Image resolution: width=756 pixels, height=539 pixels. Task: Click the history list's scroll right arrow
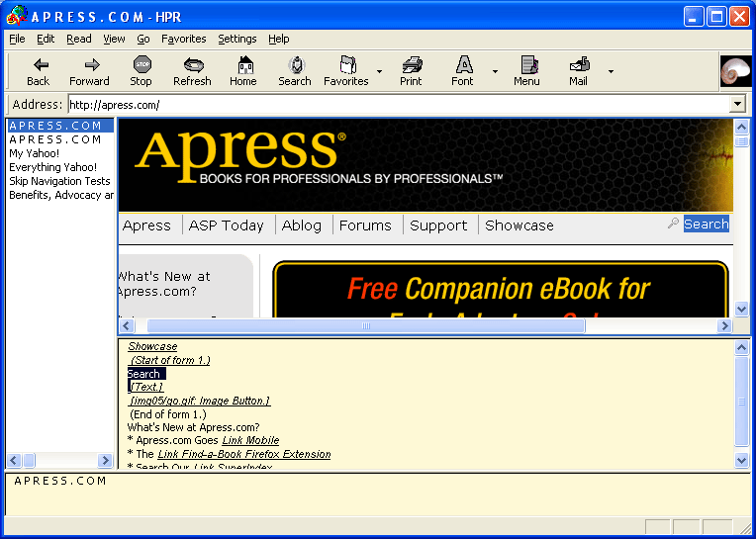point(105,461)
